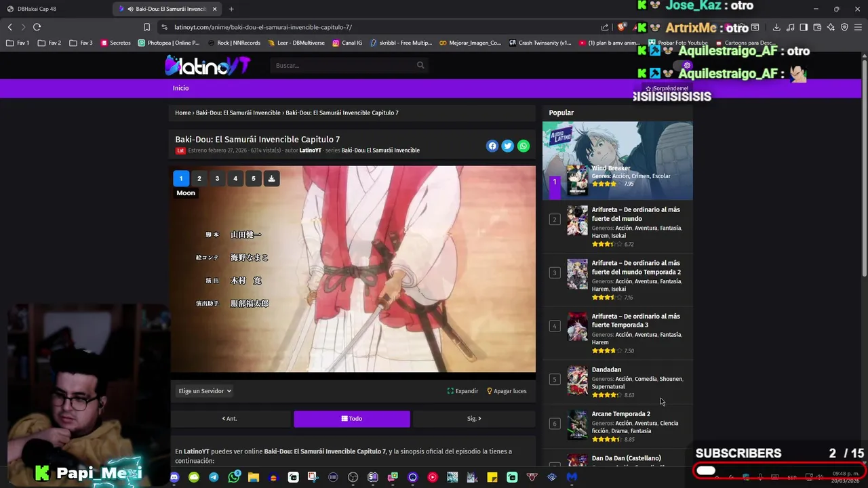The width and height of the screenshot is (868, 488).
Task: Click the search magnifier icon
Action: pos(420,65)
